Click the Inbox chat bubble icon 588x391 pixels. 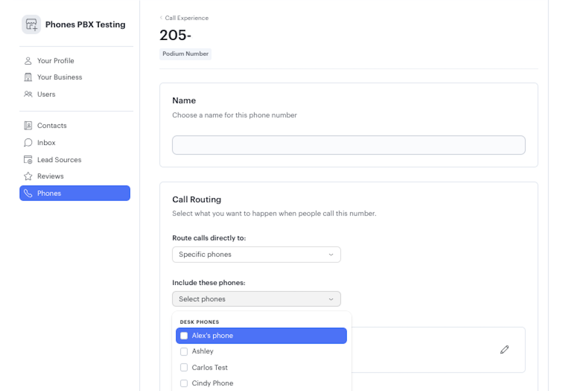(x=28, y=143)
